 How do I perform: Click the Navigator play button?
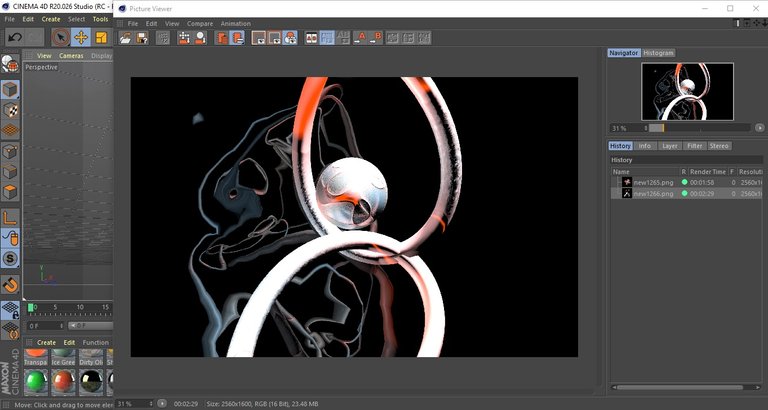pos(759,128)
